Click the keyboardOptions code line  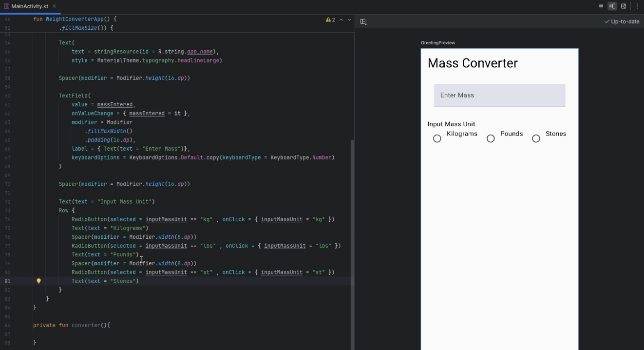point(203,157)
